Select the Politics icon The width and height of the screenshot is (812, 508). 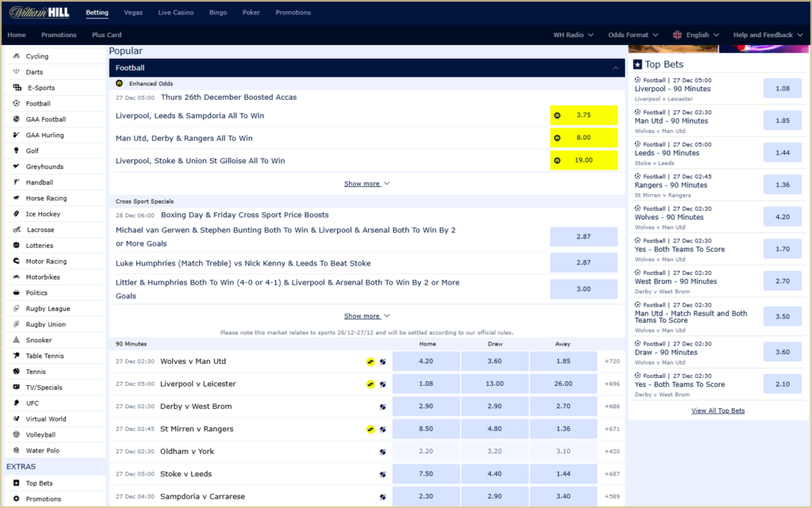tap(16, 292)
